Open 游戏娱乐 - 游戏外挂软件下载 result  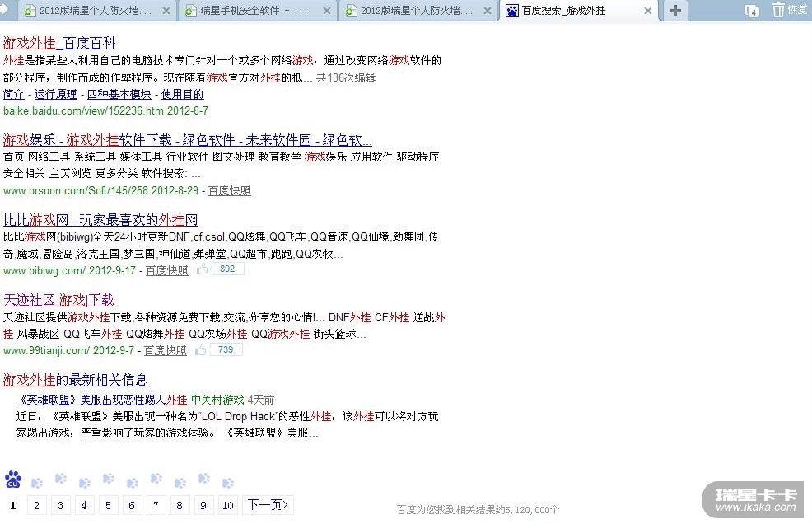coord(188,140)
